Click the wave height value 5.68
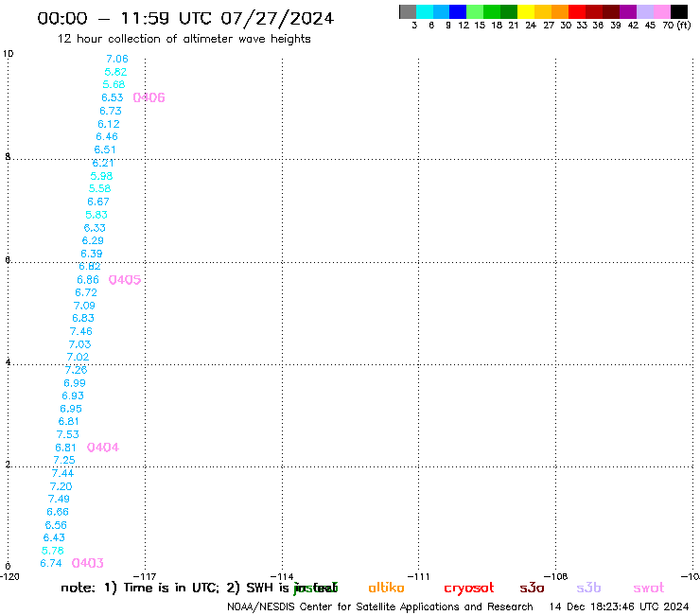 (x=114, y=85)
